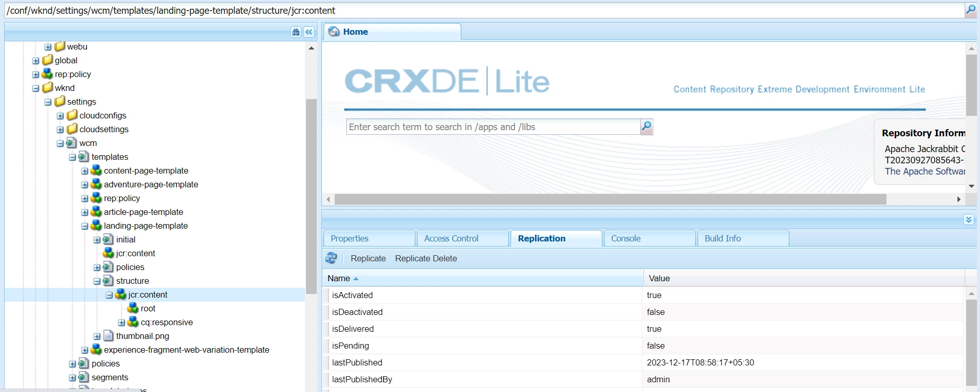Click the search magnifier beside the path bar
This screenshot has width=980, height=392.
(970, 10)
